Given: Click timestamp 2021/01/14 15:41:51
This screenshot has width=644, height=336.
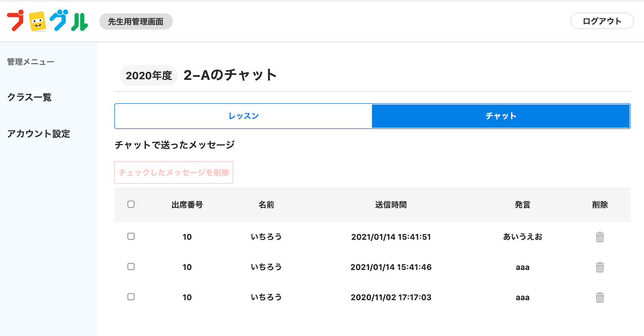Looking at the screenshot, I should click(x=391, y=237).
